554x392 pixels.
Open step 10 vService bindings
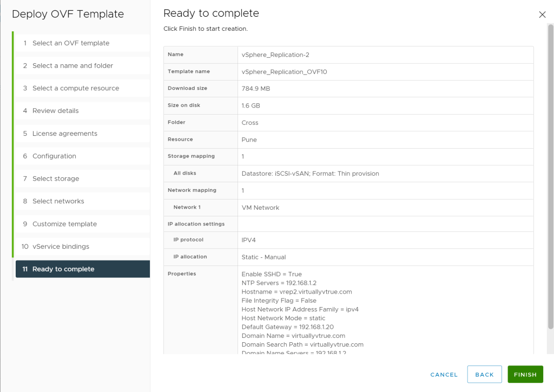pyautogui.click(x=61, y=247)
